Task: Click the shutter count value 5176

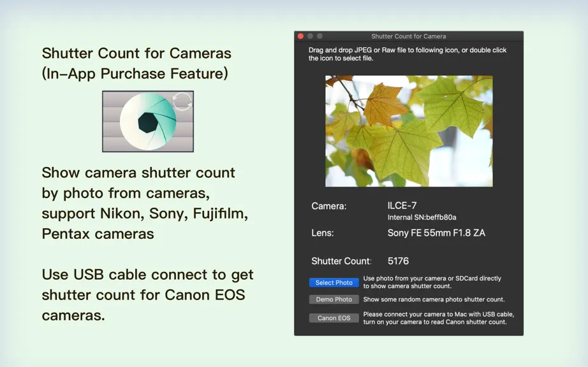Action: 398,261
